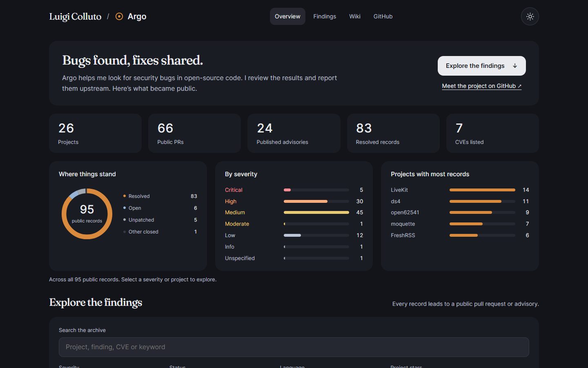Select the Moderate severity row
This screenshot has width=588, height=368.
[x=294, y=224]
